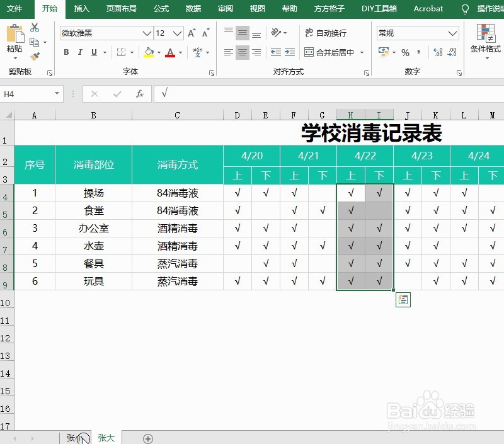Toggle underline formatting
The width and height of the screenshot is (504, 444).
tap(93, 52)
